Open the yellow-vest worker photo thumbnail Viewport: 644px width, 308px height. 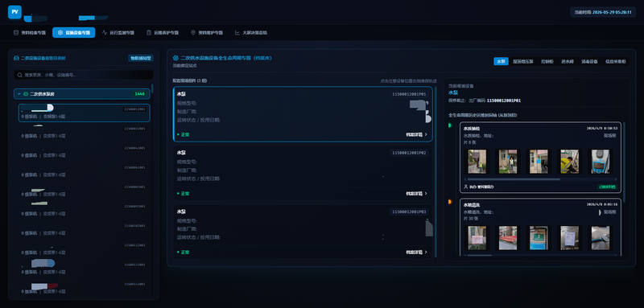(x=570, y=161)
